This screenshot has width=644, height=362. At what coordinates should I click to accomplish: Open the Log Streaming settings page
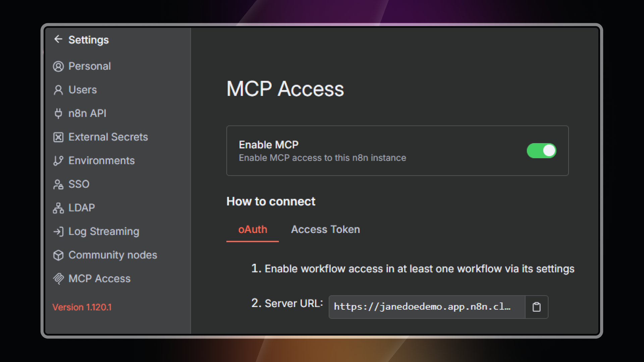click(104, 232)
